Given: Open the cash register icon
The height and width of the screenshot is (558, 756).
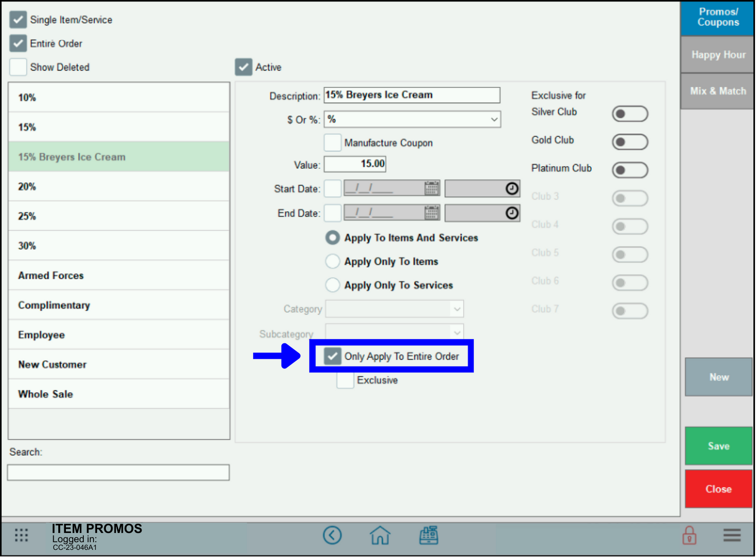Looking at the screenshot, I should click(x=429, y=535).
